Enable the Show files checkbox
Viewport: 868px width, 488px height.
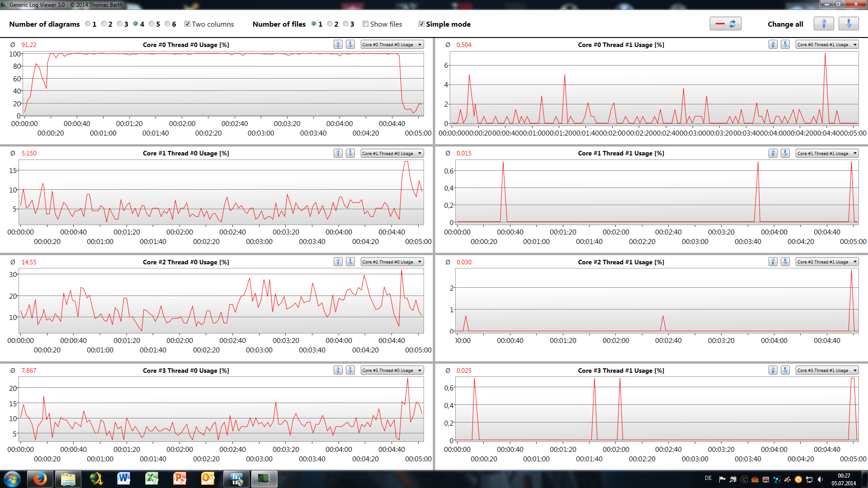[365, 24]
